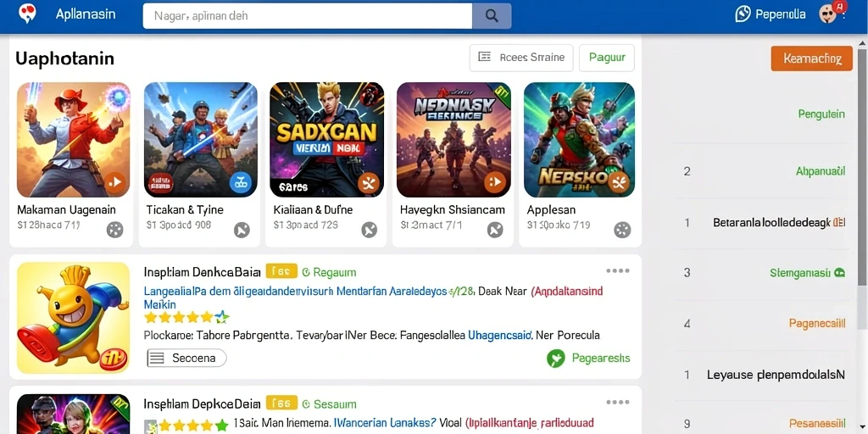Open the Insphlam DepkceDeia app thumbnail

tap(73, 414)
